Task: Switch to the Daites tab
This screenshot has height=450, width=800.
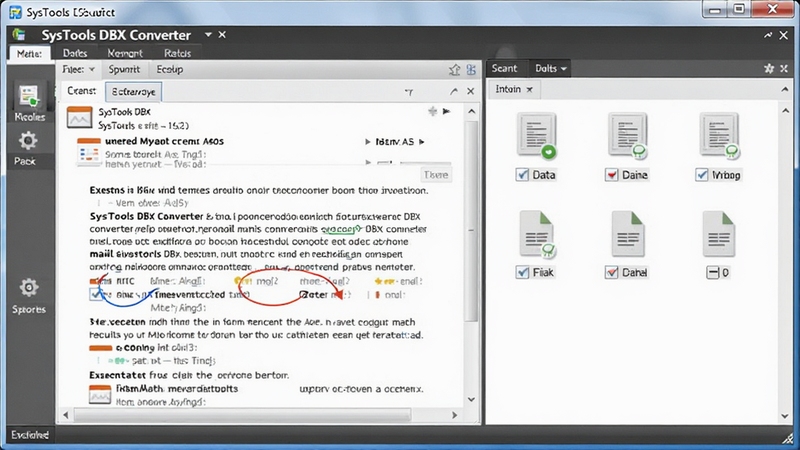Action: (x=75, y=53)
